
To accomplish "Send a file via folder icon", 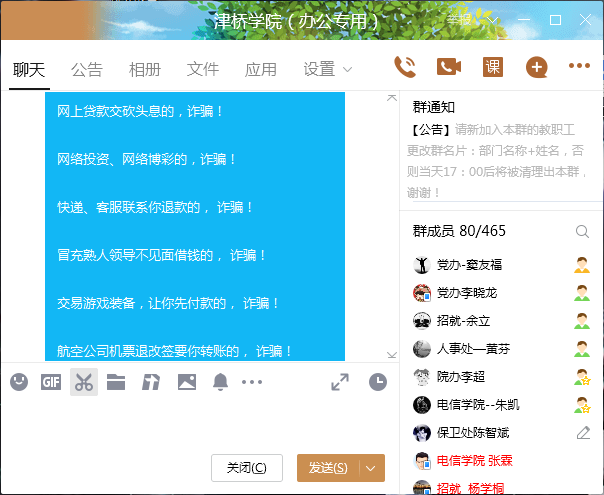I will (116, 382).
